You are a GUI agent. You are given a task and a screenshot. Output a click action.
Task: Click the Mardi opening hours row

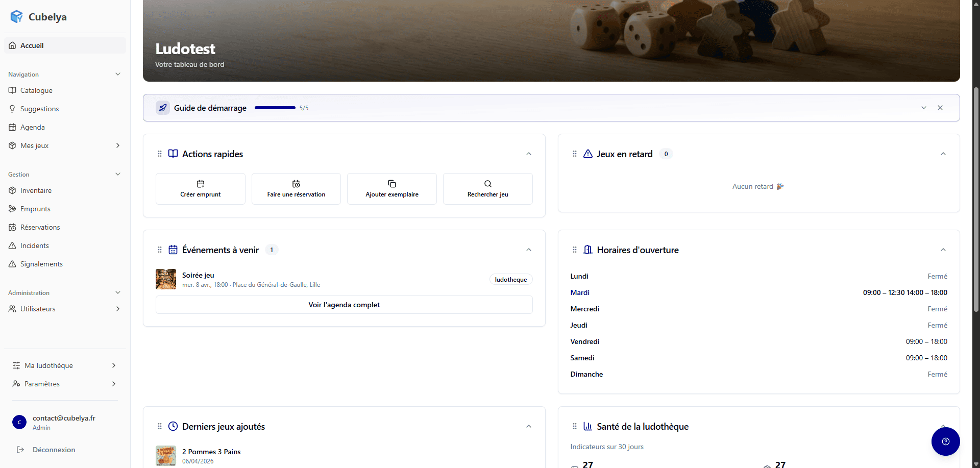759,292
